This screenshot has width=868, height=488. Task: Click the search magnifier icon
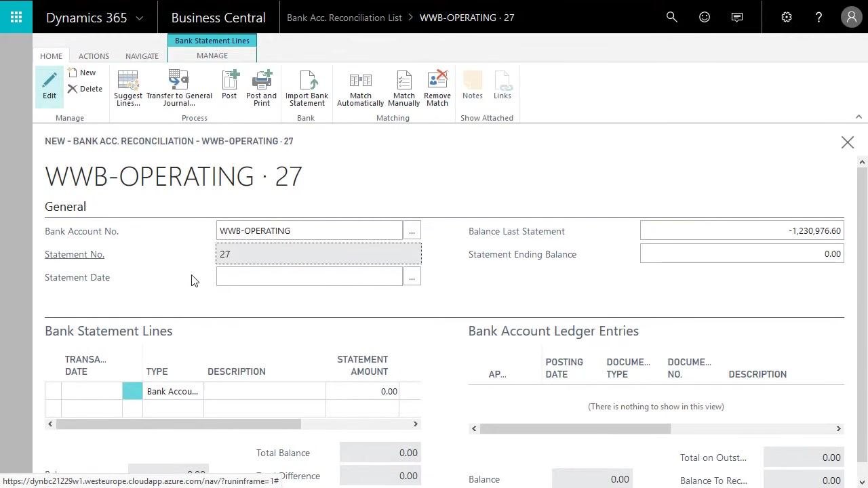[x=672, y=17]
